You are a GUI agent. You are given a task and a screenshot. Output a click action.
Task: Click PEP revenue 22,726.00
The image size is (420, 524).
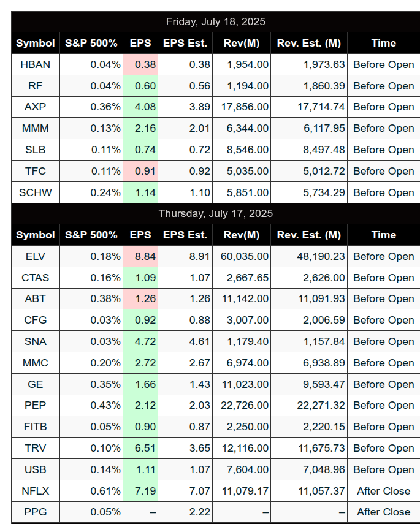coord(242,405)
